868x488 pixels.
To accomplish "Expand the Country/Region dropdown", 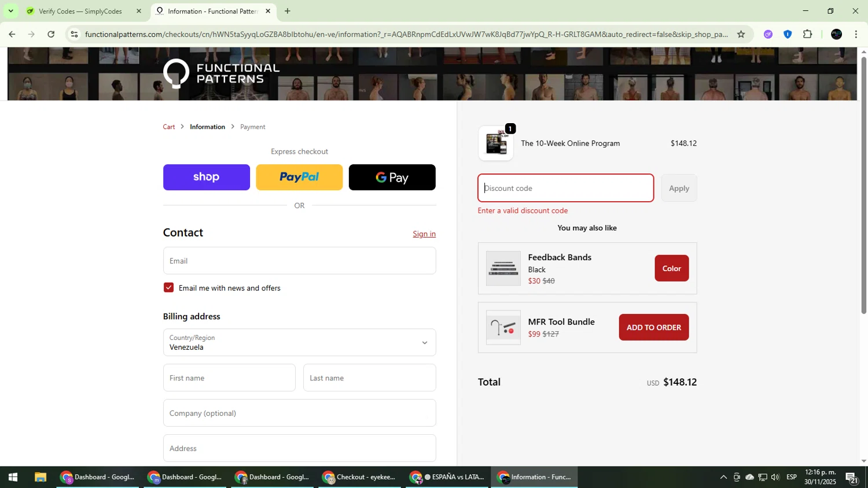I will click(299, 342).
